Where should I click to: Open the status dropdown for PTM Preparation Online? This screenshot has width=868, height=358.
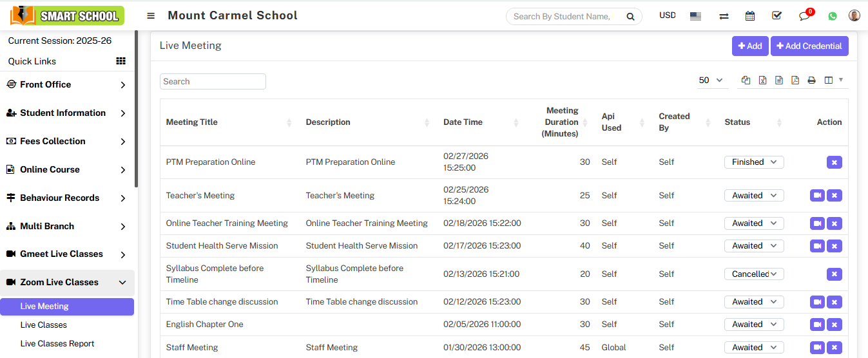click(x=754, y=162)
